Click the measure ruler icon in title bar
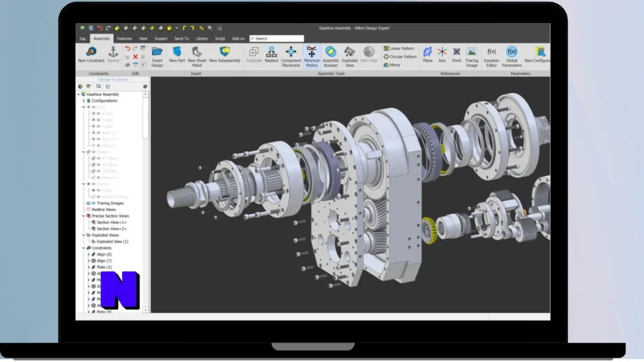This screenshot has width=644, height=362. coord(201,28)
